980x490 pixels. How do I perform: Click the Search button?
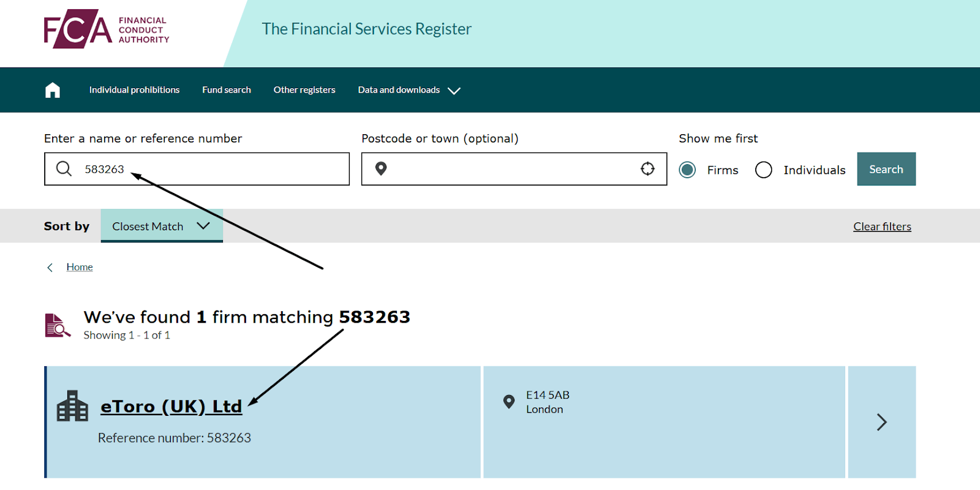tap(886, 169)
